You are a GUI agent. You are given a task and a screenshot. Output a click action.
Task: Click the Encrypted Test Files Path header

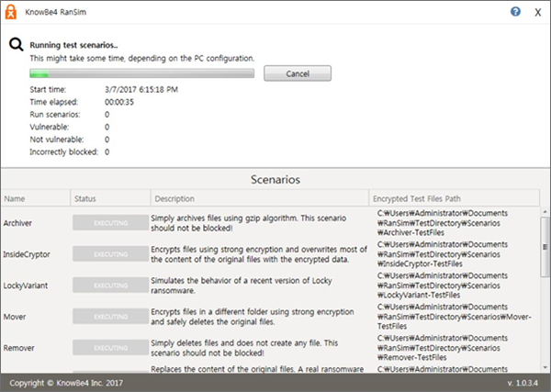[x=454, y=198]
